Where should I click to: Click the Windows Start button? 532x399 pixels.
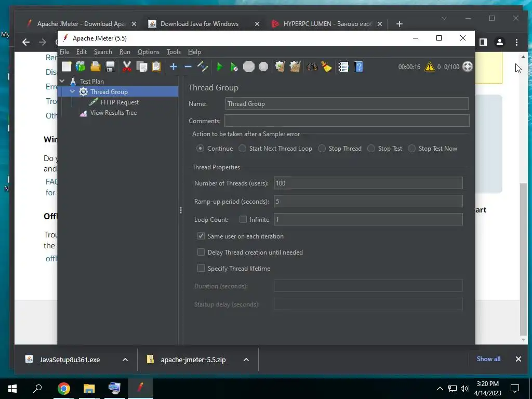point(12,389)
